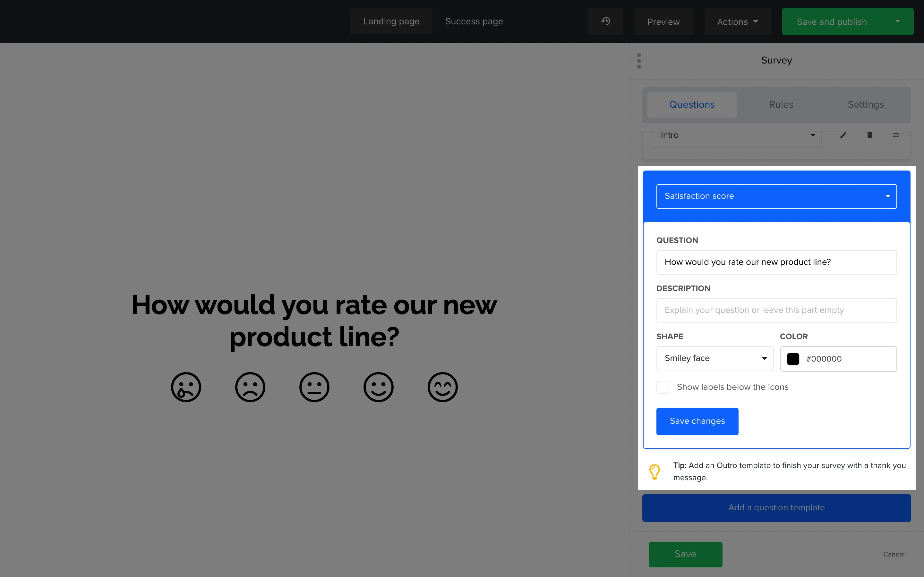924x577 pixels.
Task: Open the Actions dropdown menu
Action: [737, 22]
